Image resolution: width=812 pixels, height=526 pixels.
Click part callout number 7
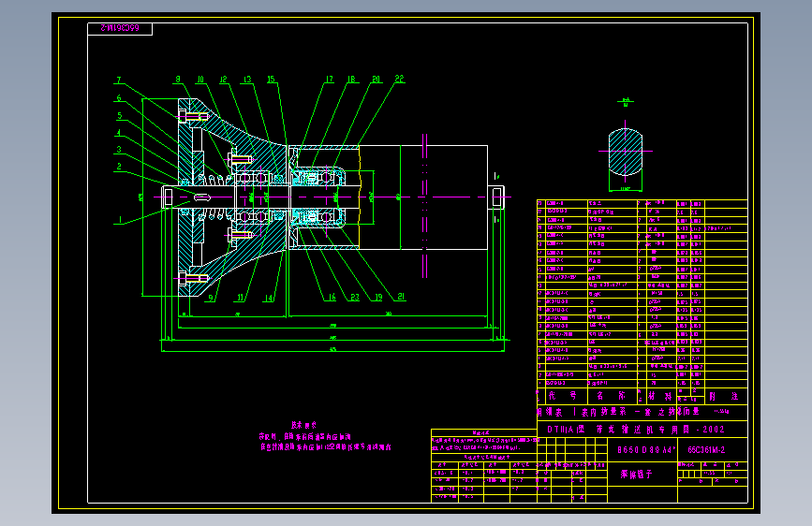coord(119,80)
